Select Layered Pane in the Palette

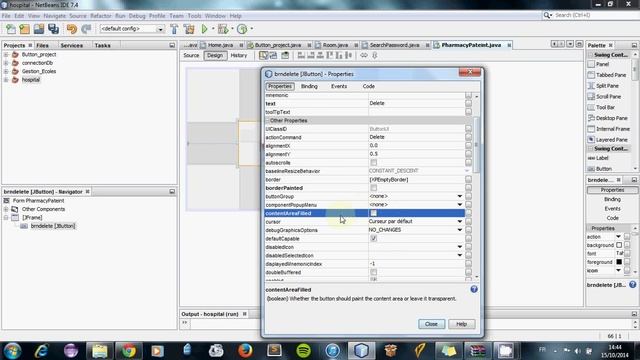pyautogui.click(x=611, y=140)
